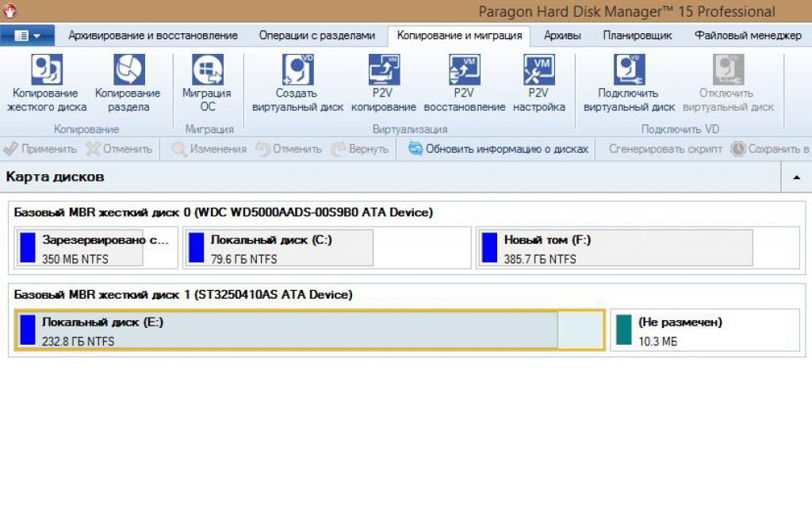
Task: Switch to the Планировщик tab
Action: point(637,36)
